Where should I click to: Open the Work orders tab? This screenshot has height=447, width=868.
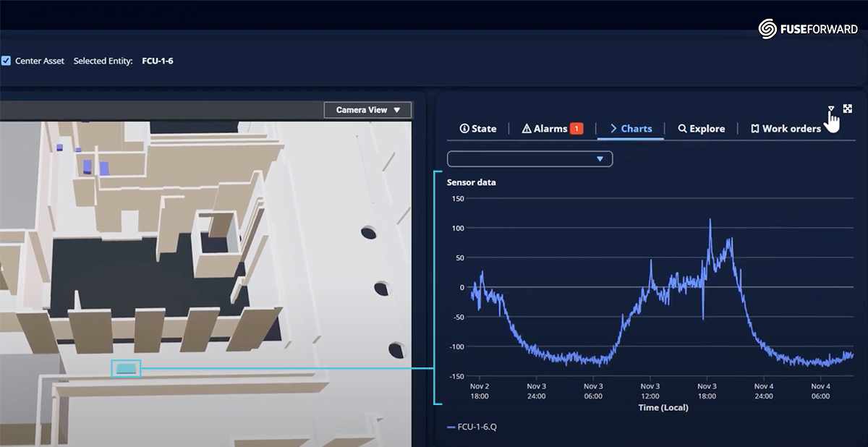791,129
